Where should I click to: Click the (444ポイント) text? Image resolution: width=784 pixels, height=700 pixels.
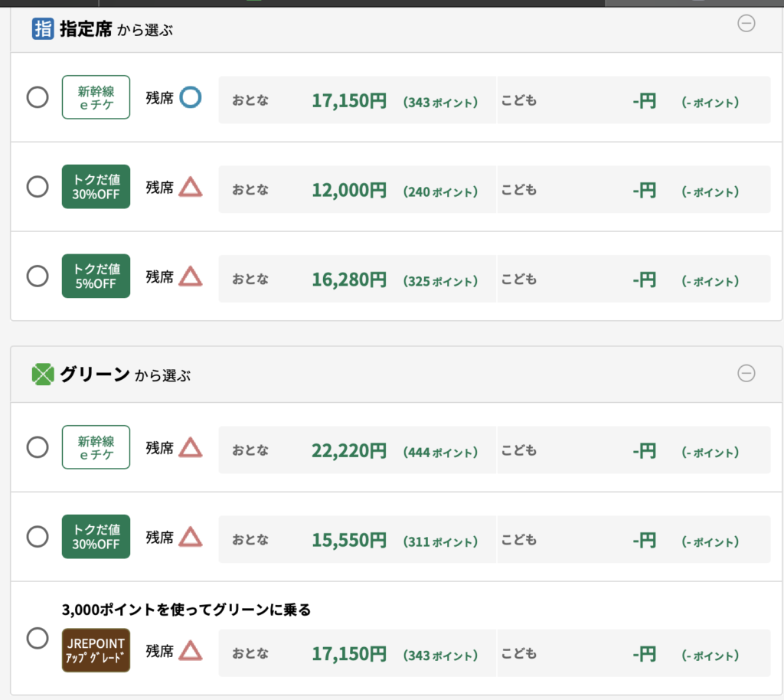440,453
